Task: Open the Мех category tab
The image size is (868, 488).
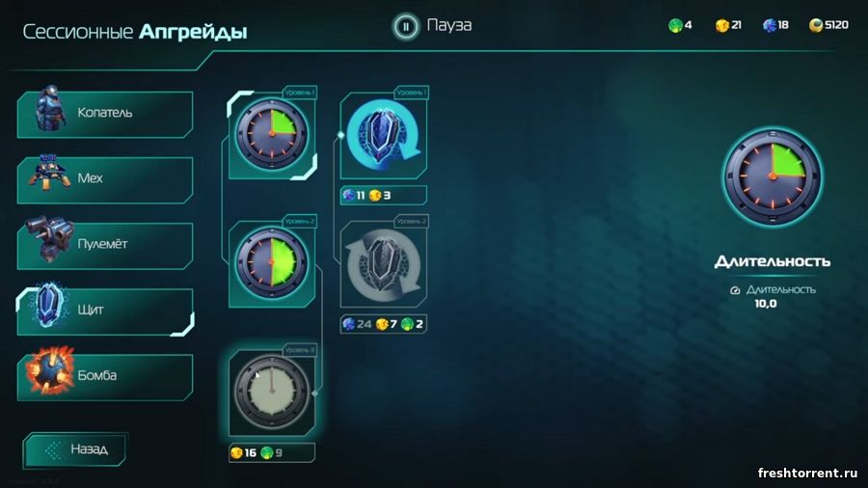Action: point(105,179)
